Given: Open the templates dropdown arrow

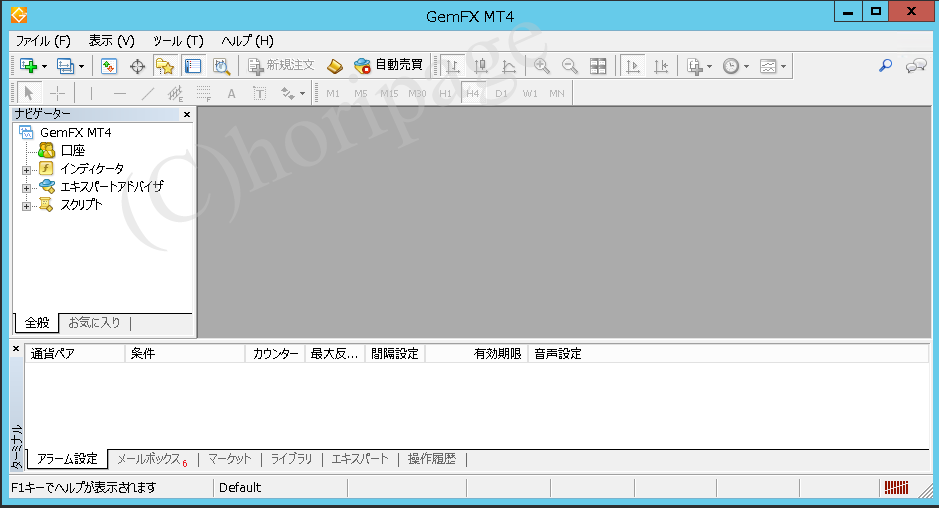Looking at the screenshot, I should [x=783, y=66].
